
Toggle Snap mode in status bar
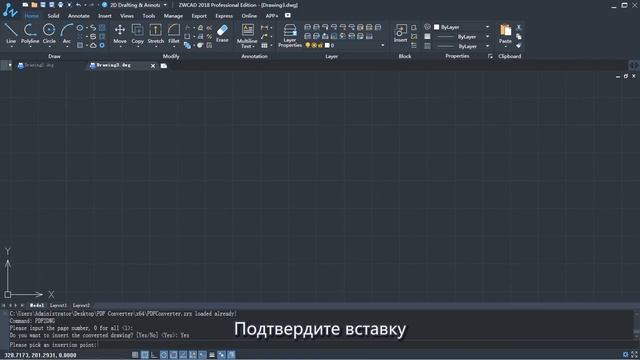click(135, 355)
